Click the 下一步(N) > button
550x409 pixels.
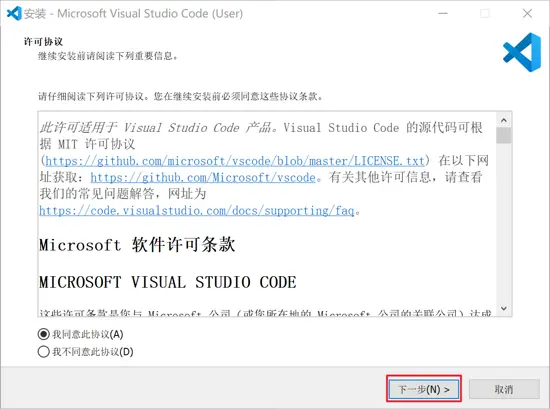(x=424, y=389)
